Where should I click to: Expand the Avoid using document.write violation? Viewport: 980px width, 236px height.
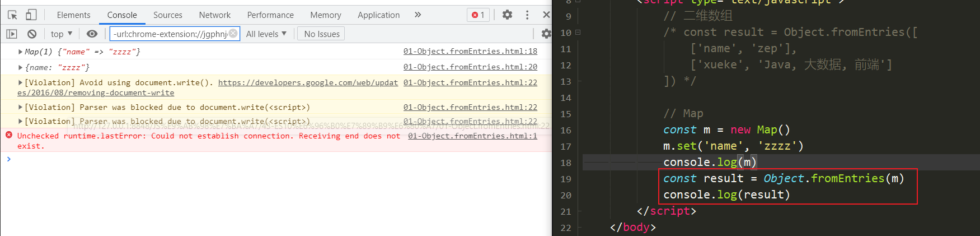20,83
